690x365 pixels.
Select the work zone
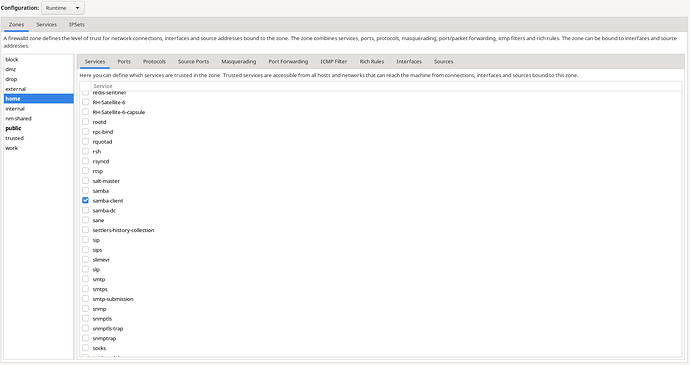coord(39,148)
